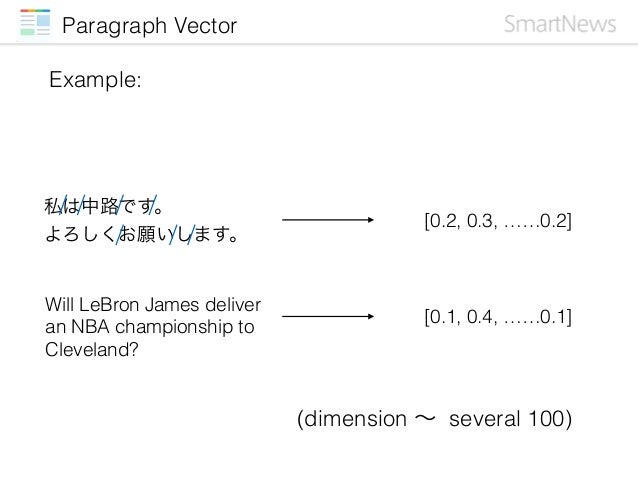Click the blue slash after い in お願い
Screen dimensions: 638x479
[x=173, y=234]
